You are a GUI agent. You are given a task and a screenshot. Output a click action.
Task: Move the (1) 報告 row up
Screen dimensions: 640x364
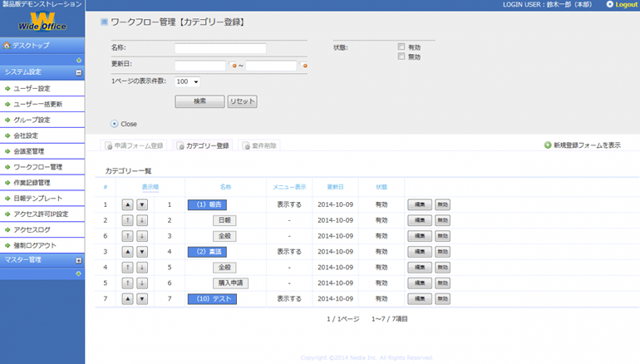point(127,204)
